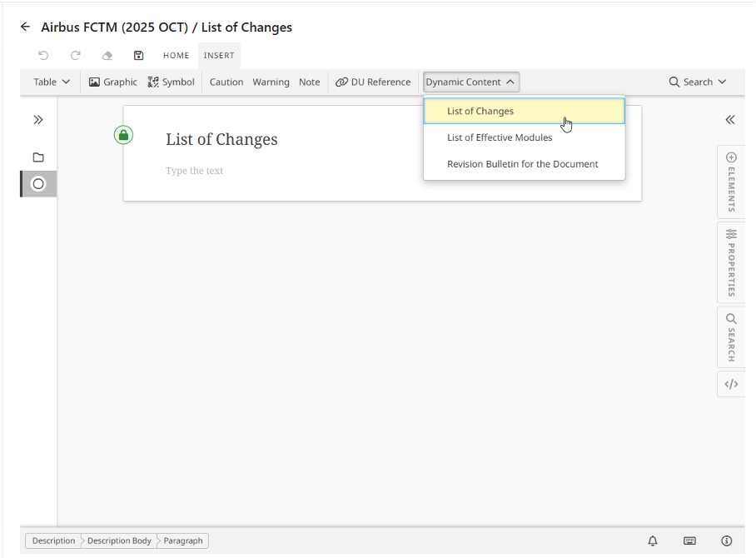
Task: Choose List of Effective Modules
Action: 524,137
